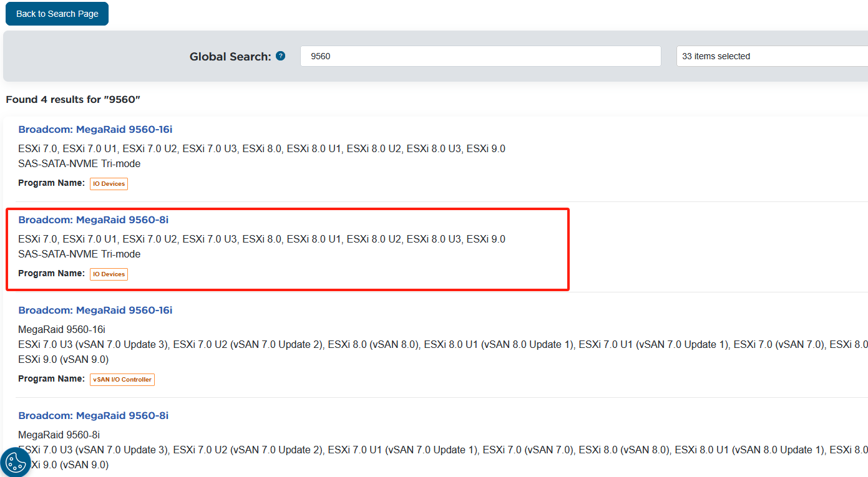
Task: Open Broadcom: MegaRaid 9560-16i vSAN I/O Controller result
Action: 95,311
